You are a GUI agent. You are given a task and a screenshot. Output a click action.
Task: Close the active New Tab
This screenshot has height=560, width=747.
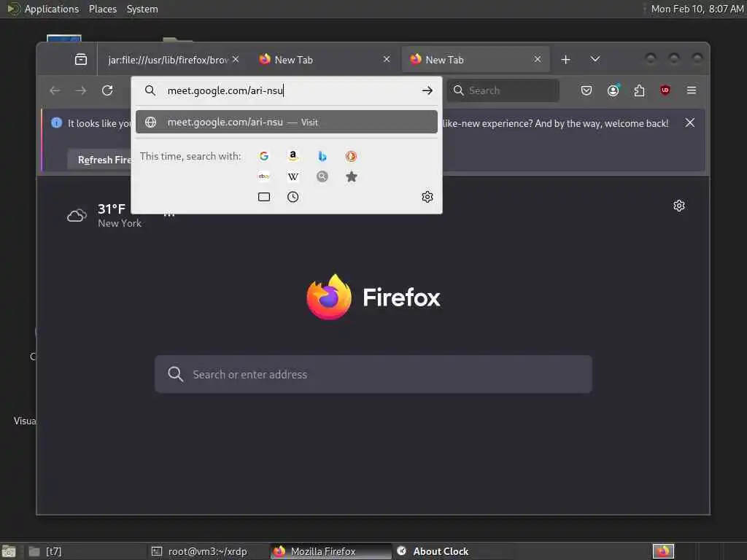tap(538, 60)
